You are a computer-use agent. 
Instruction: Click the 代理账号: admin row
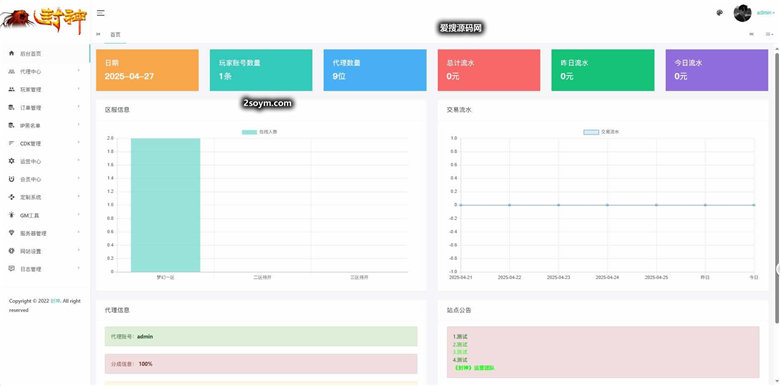[261, 337]
